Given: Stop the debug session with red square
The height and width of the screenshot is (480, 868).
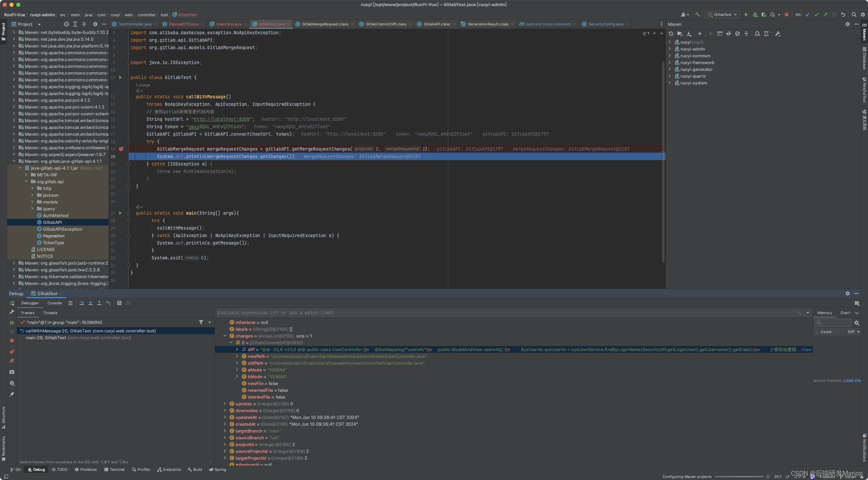Looking at the screenshot, I should (x=12, y=340).
